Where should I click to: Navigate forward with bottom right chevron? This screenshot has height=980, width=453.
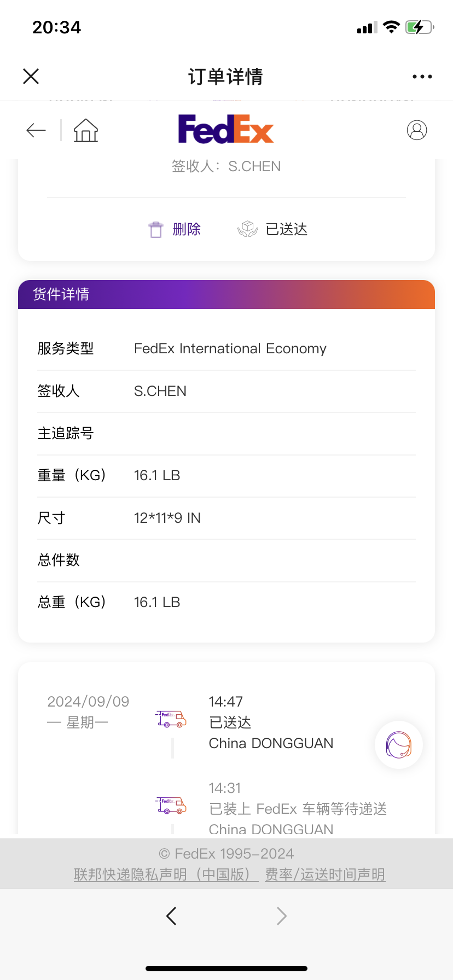click(x=282, y=915)
